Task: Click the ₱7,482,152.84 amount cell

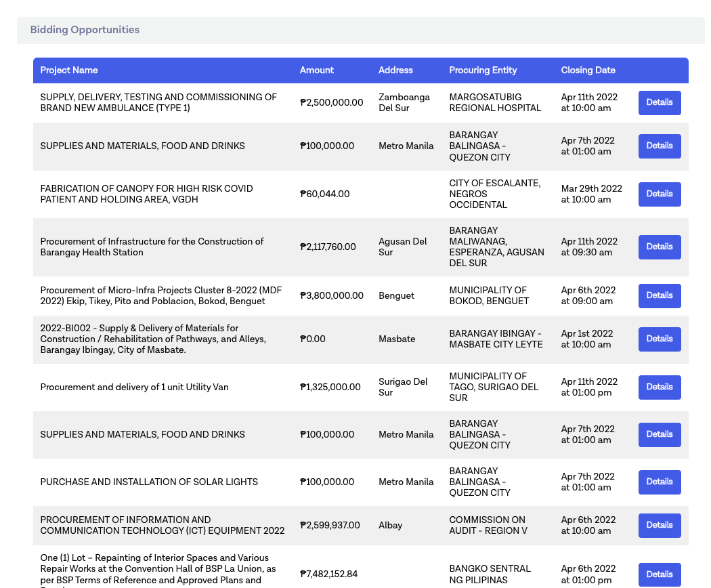Action: click(x=328, y=574)
